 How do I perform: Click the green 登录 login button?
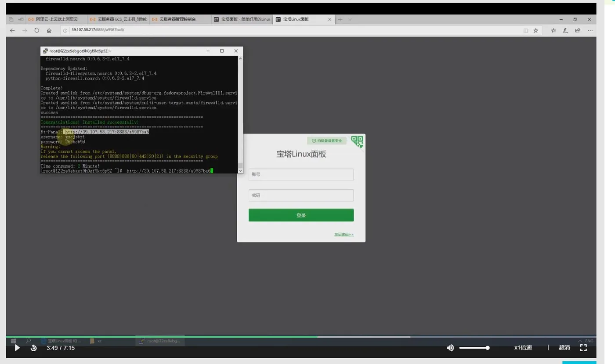pyautogui.click(x=301, y=215)
